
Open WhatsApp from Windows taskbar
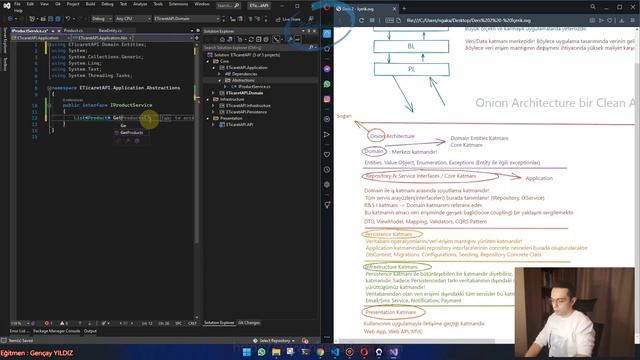262,352
